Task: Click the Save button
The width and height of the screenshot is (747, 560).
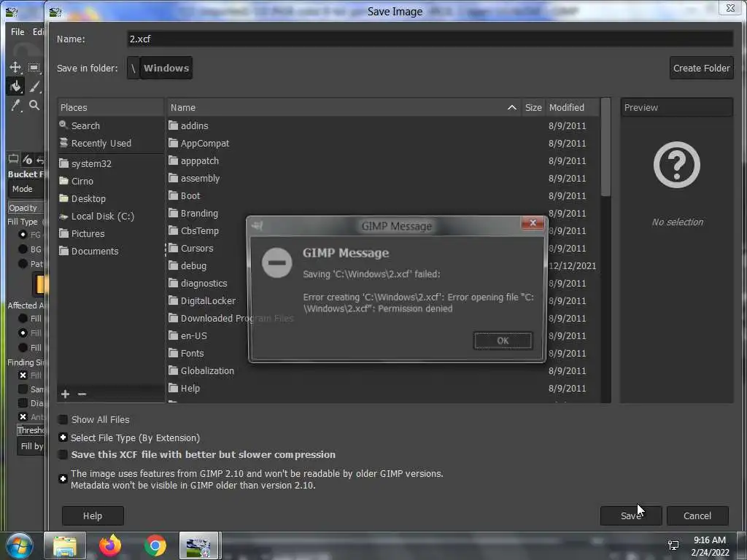Action: [x=631, y=516]
